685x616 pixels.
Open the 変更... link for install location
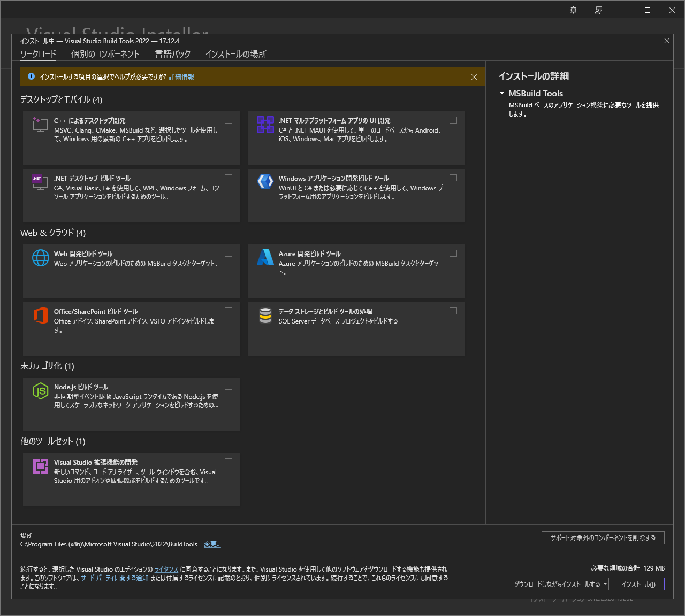tap(212, 544)
